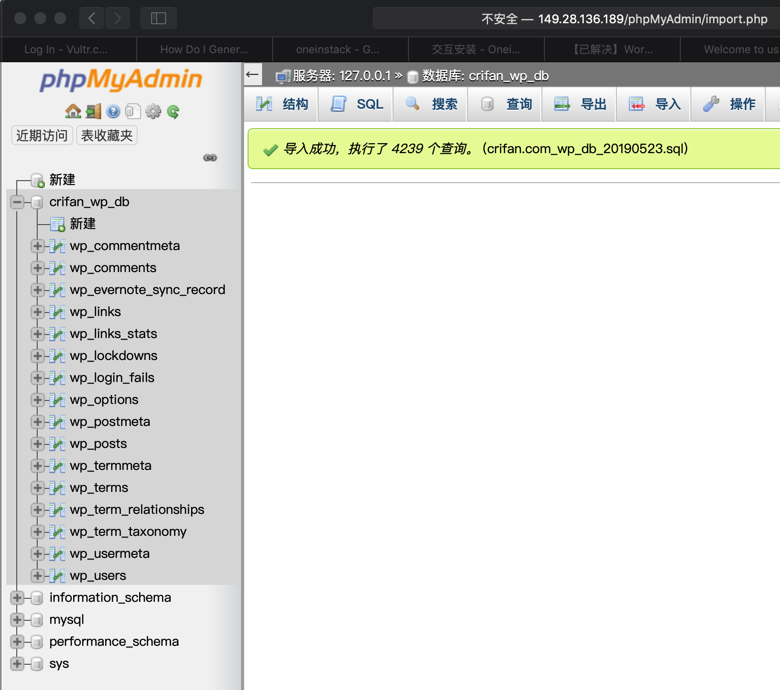Expand the wp_links_stats table node
The height and width of the screenshot is (690, 780).
[37, 334]
